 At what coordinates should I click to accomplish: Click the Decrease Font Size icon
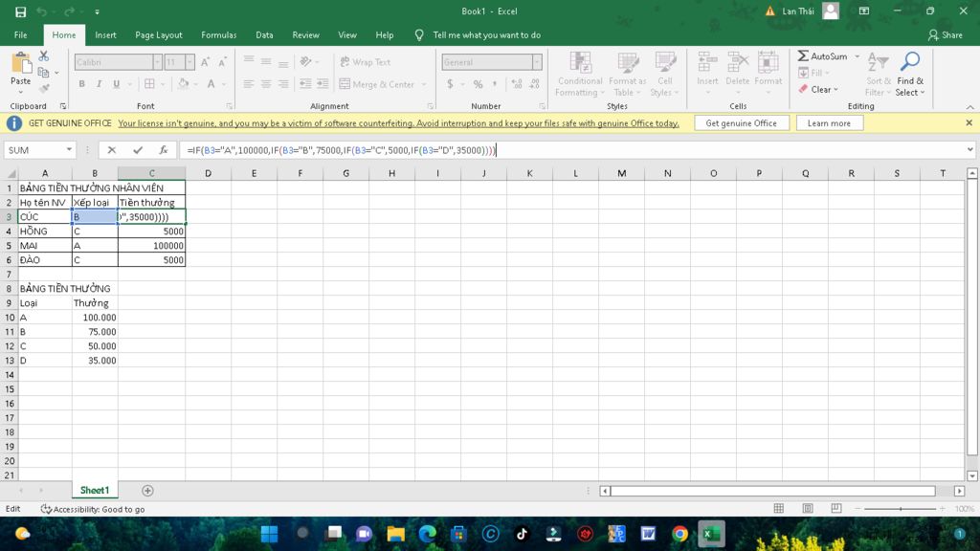pos(222,62)
